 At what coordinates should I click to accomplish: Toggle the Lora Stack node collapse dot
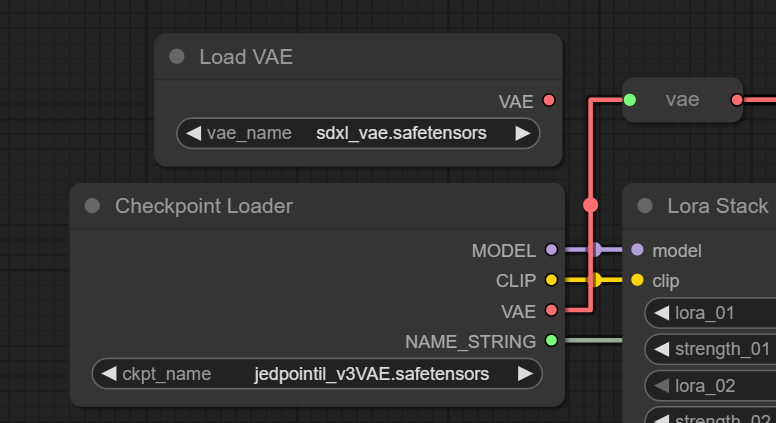(645, 206)
